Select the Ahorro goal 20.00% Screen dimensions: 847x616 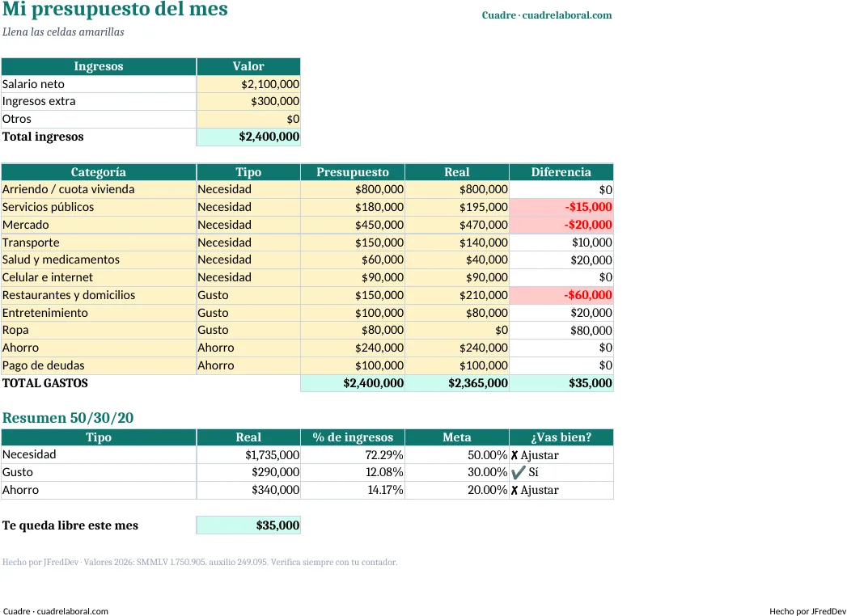457,490
